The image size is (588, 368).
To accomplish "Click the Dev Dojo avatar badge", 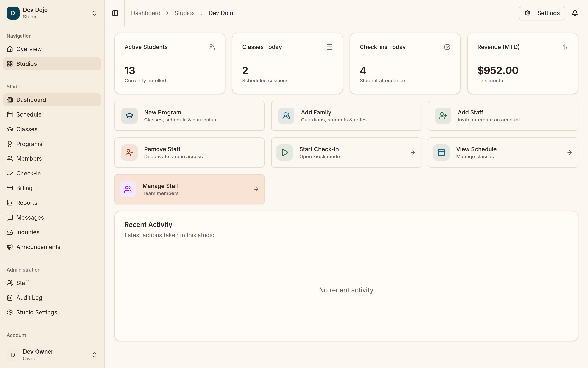I will (13, 13).
